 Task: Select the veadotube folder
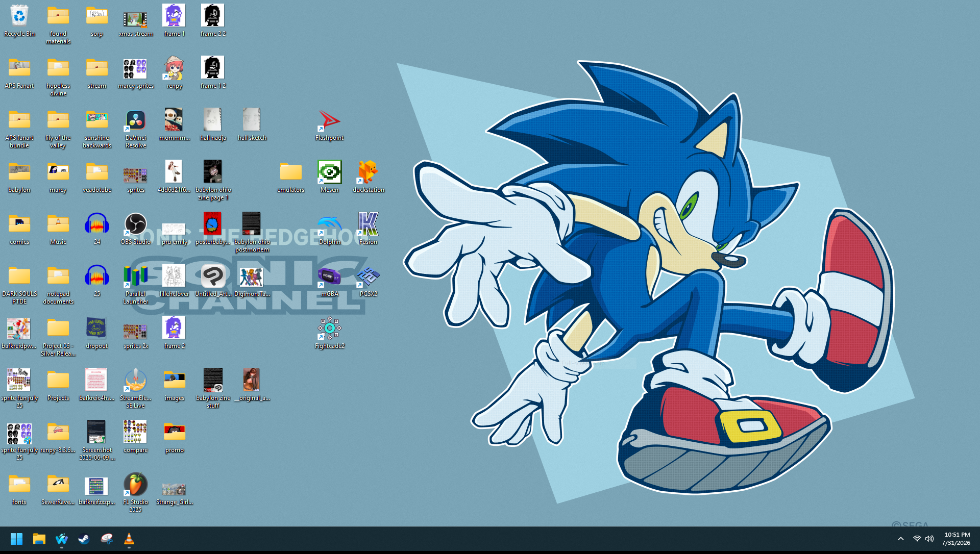pyautogui.click(x=97, y=177)
